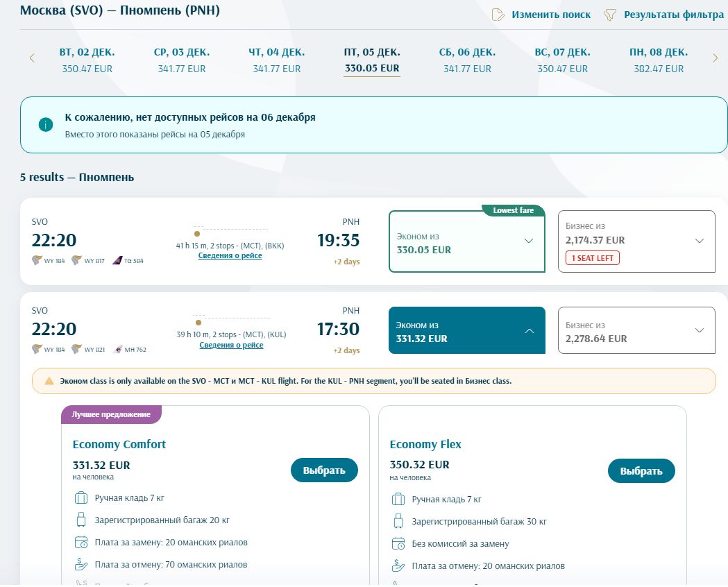The width and height of the screenshot is (728, 587).
Task: Click hand baggage icon under Economy Comfort
Action: pyautogui.click(x=81, y=498)
